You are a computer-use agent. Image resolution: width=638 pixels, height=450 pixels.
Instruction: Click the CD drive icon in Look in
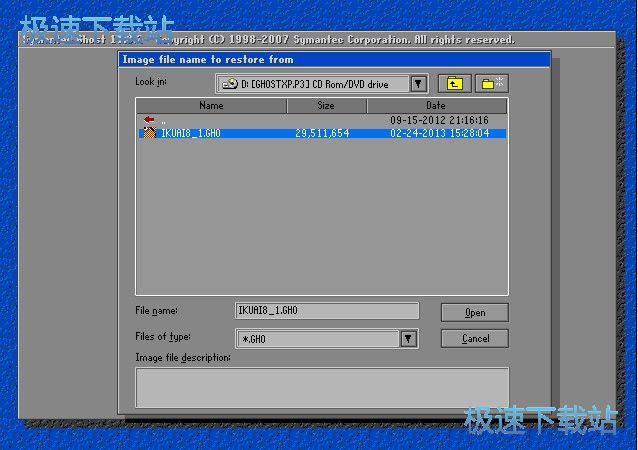pyautogui.click(x=229, y=84)
